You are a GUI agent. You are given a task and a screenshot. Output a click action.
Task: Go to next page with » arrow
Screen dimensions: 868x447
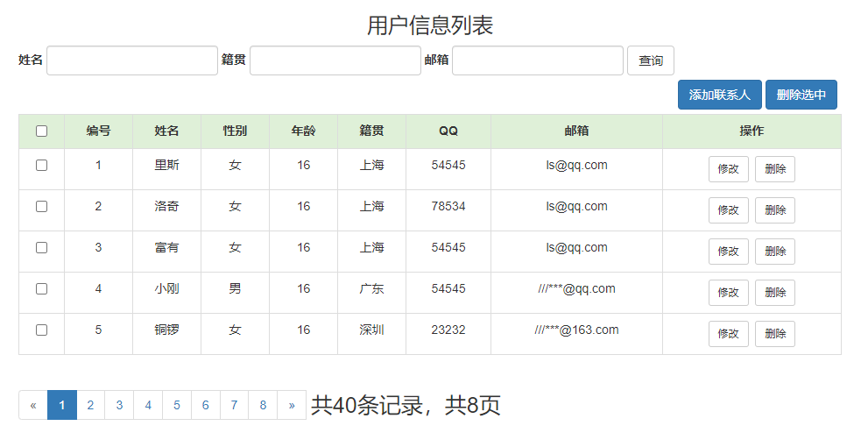coord(292,405)
